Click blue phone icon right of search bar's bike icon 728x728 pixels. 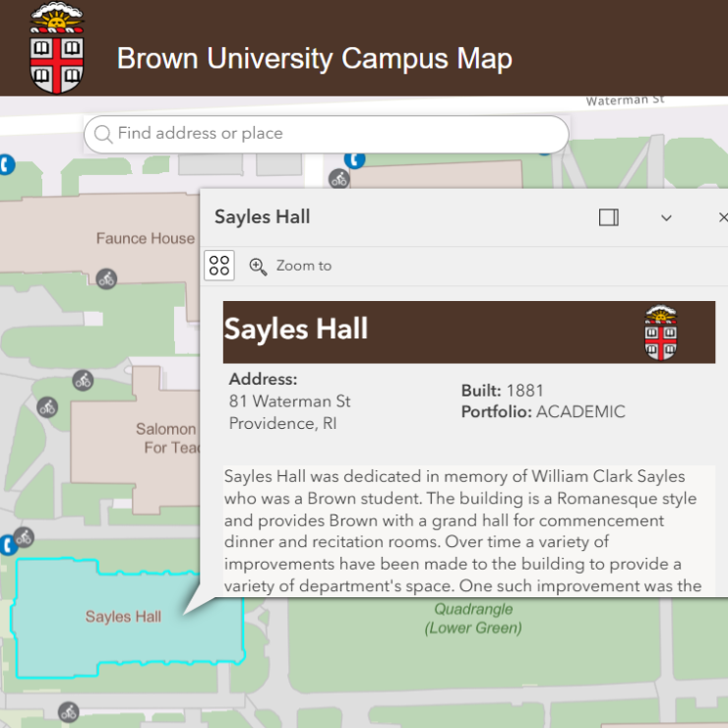(x=355, y=159)
